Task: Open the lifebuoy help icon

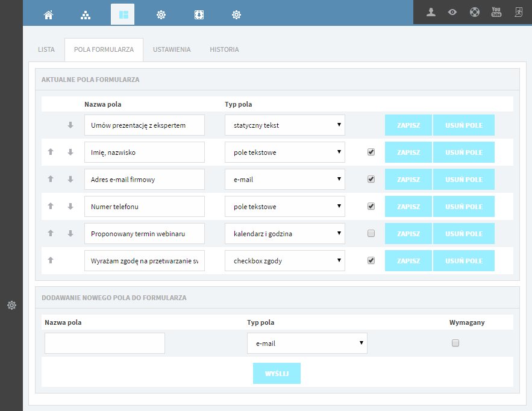Action: [475, 12]
